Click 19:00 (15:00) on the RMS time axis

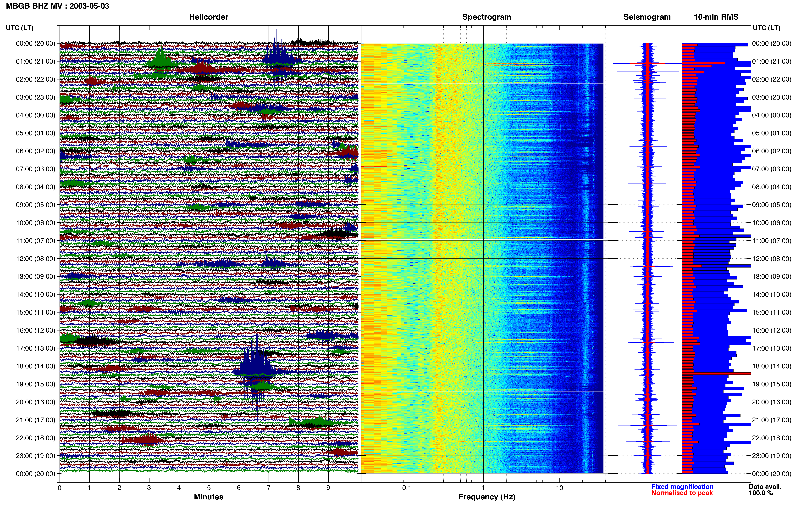pyautogui.click(x=772, y=384)
